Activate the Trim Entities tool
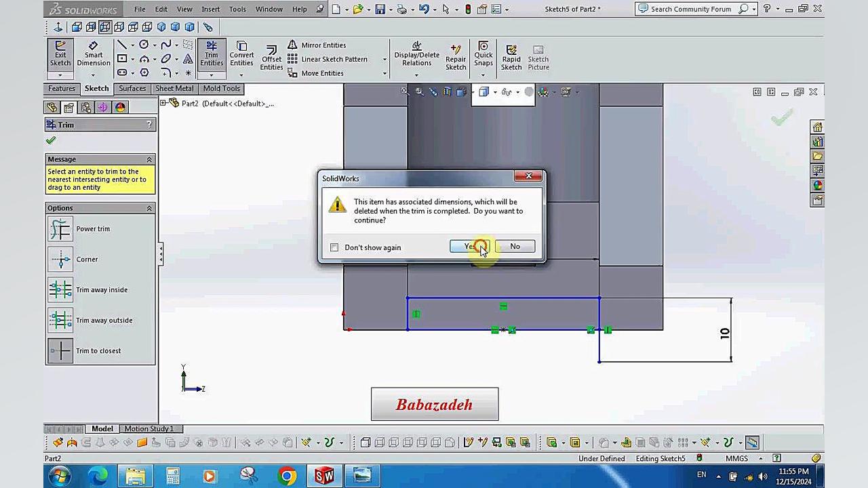 pyautogui.click(x=212, y=54)
